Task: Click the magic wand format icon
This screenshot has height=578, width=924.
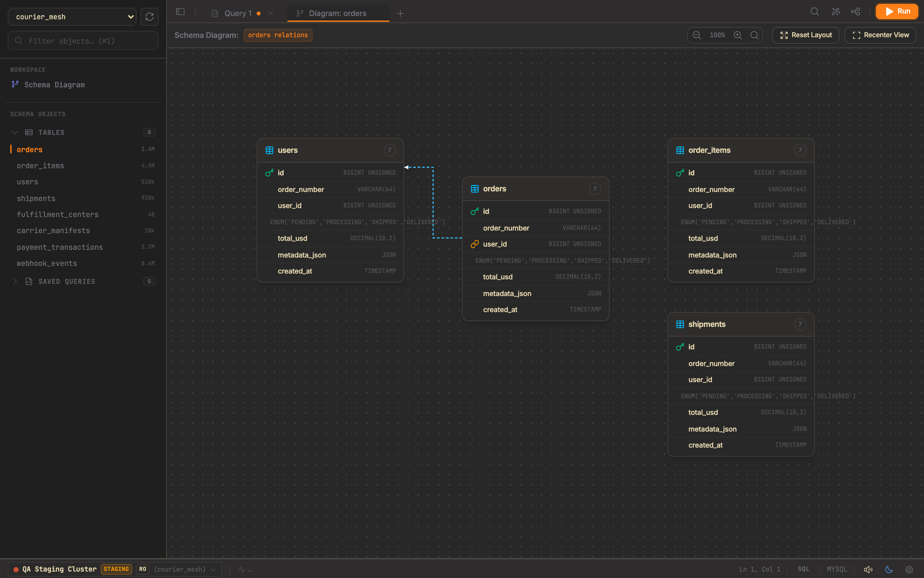Action: pos(835,12)
